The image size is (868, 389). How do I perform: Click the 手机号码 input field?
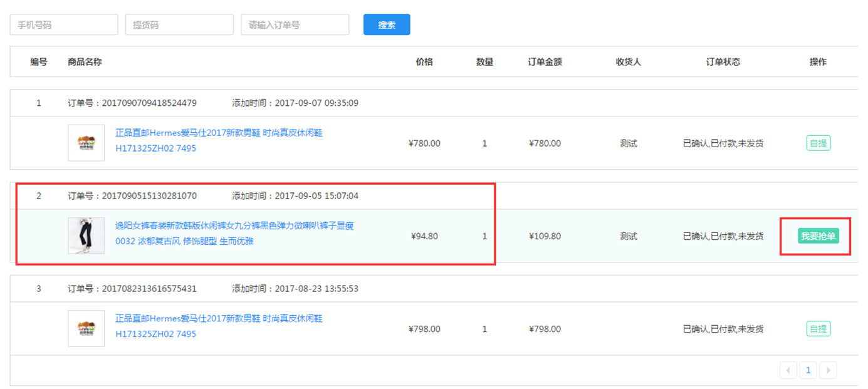(63, 25)
